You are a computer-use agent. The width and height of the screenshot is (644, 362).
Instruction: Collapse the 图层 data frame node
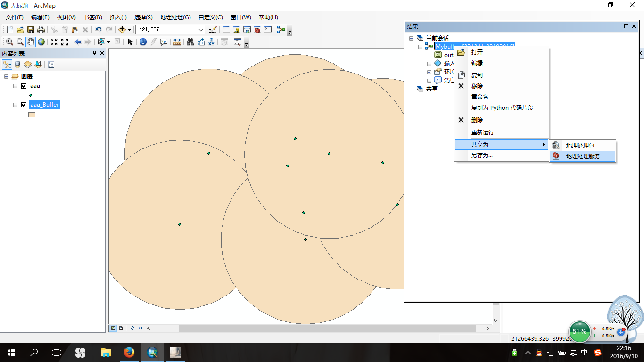7,76
